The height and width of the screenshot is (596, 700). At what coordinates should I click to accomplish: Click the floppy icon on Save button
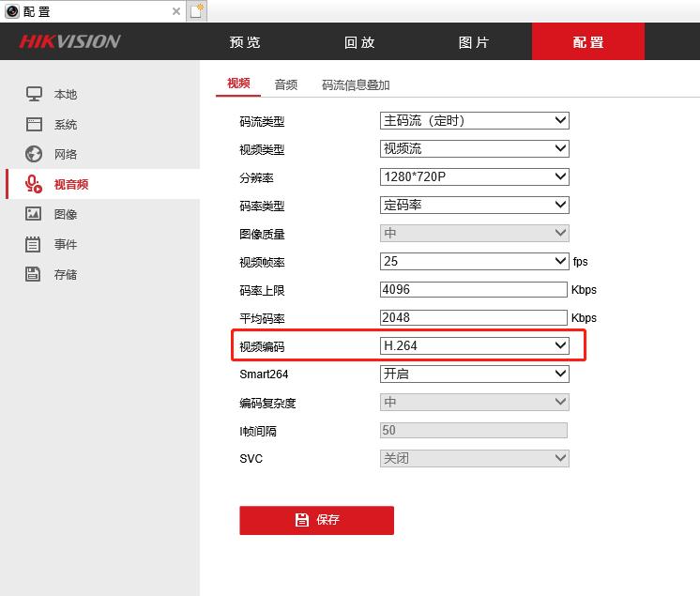(302, 520)
